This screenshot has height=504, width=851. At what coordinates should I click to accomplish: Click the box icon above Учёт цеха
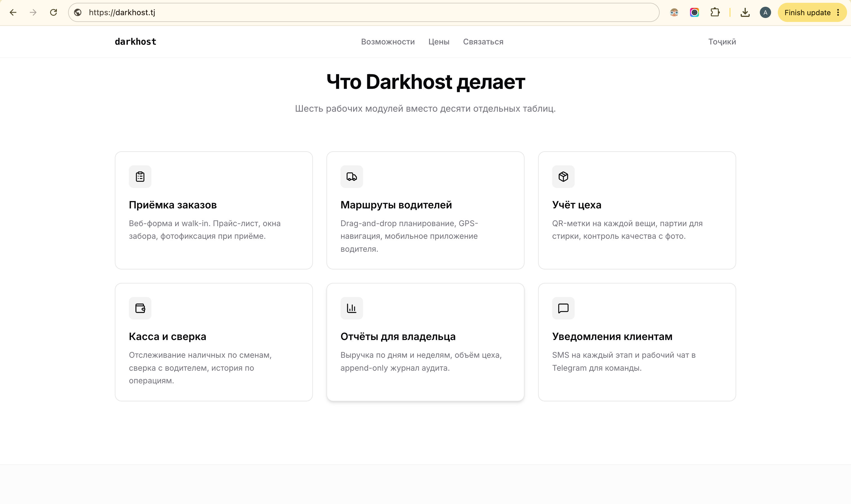pyautogui.click(x=563, y=177)
